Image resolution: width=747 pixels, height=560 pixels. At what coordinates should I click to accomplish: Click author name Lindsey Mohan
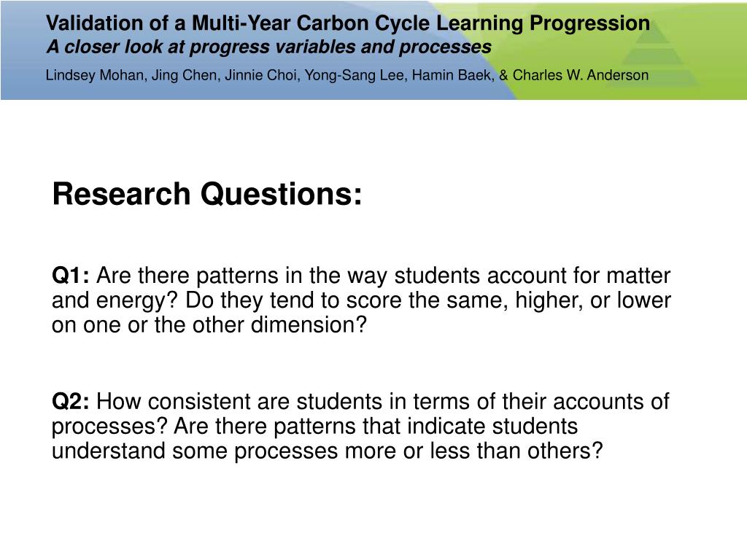click(x=95, y=75)
